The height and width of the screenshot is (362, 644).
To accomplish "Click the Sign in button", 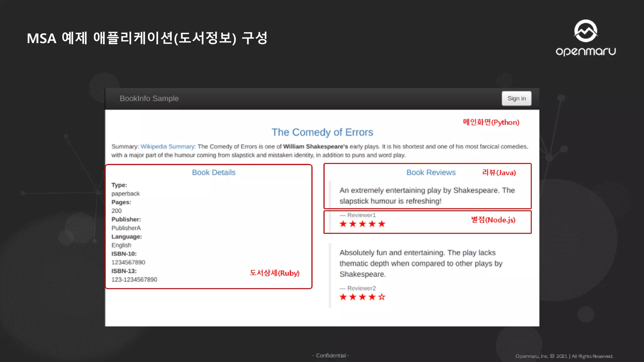I will pyautogui.click(x=516, y=98).
